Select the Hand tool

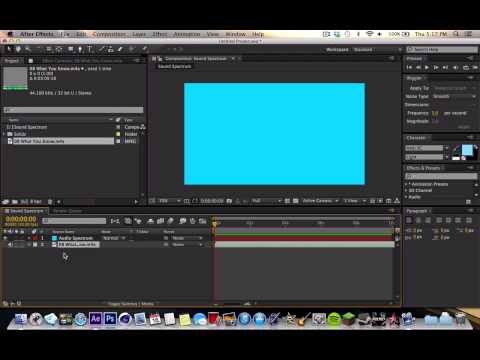click(18, 49)
